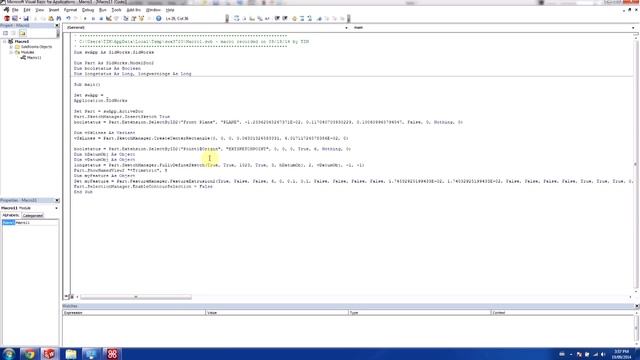Click the Type column header in Watches
The width and height of the screenshot is (640, 360).
click(419, 313)
